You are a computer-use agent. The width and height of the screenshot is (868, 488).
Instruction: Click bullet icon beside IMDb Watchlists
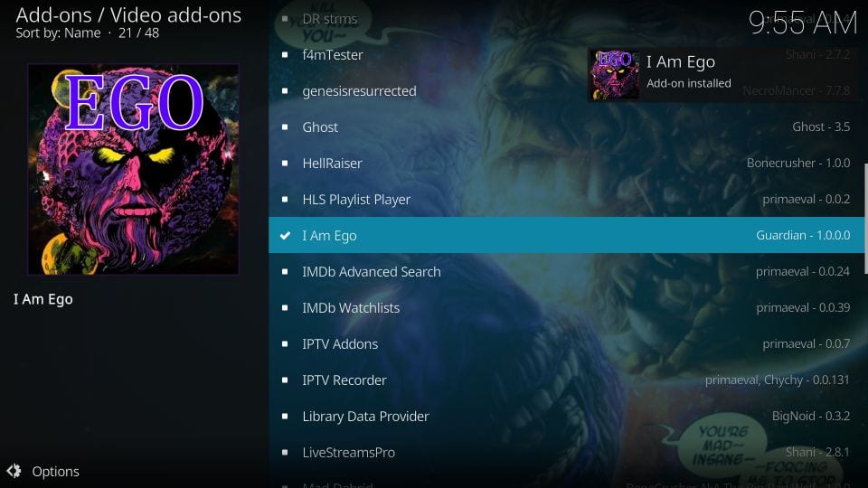click(285, 307)
